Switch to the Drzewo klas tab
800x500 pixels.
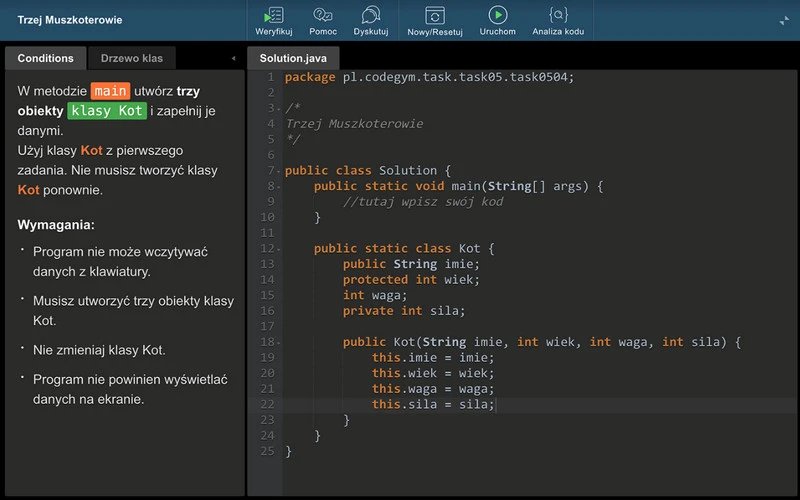click(x=132, y=59)
